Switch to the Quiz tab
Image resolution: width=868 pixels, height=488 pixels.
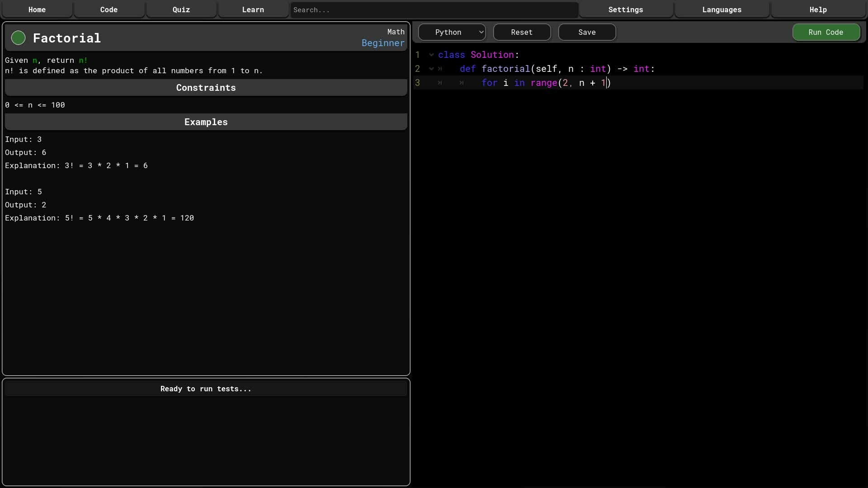(181, 9)
